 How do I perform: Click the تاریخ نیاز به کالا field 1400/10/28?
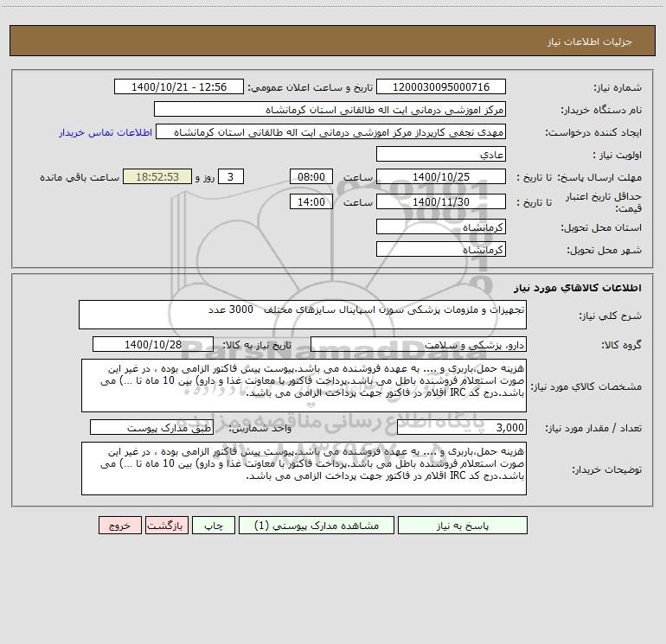(x=153, y=344)
